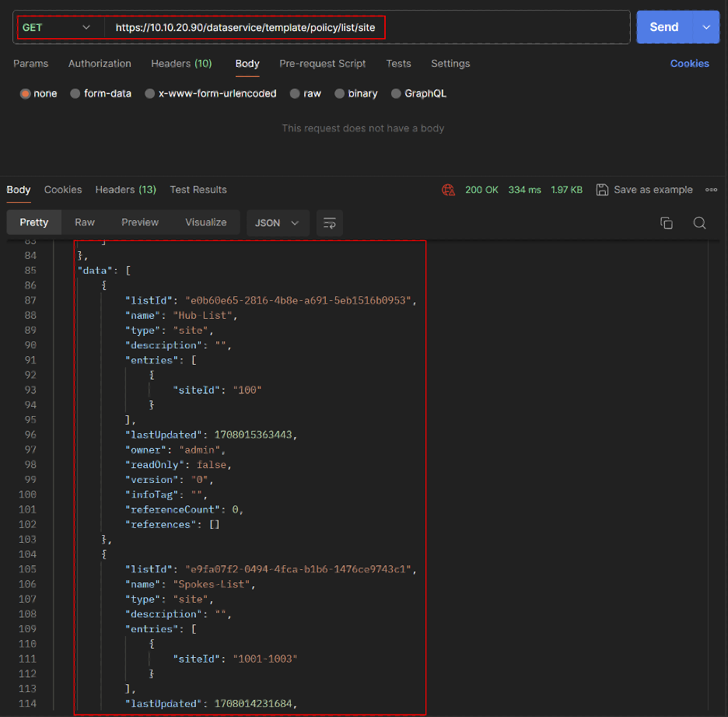Screen dimensions: 728x717
Task: Toggle line wrapping in response viewer
Action: (329, 222)
